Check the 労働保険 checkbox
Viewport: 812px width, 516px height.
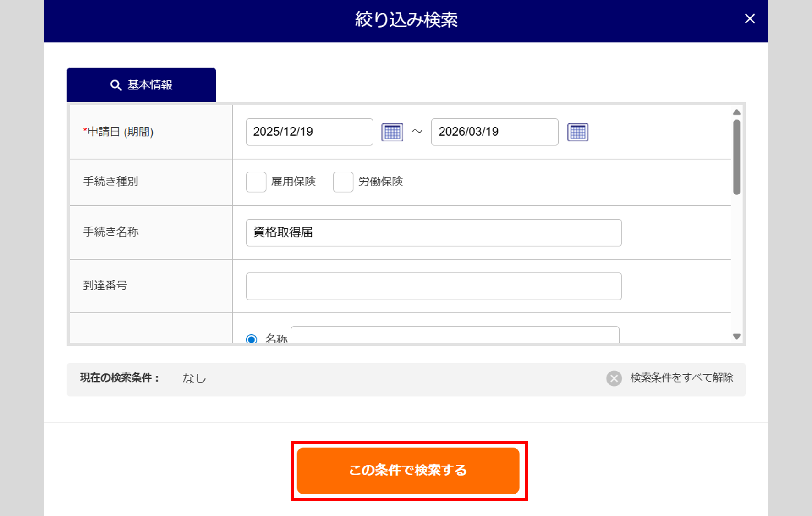[343, 182]
